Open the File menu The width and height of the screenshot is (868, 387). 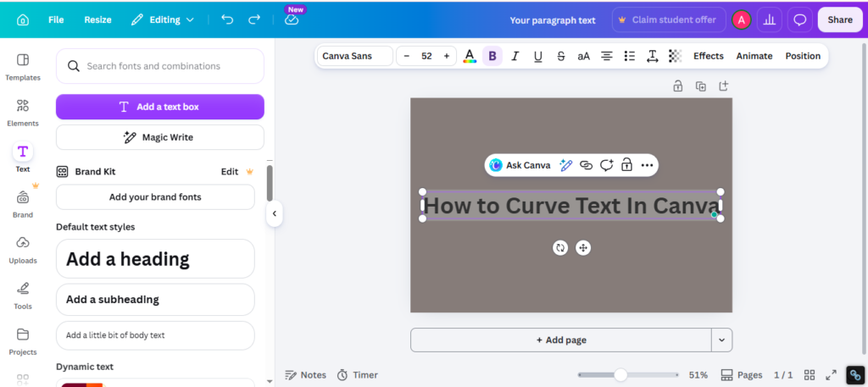(x=56, y=20)
